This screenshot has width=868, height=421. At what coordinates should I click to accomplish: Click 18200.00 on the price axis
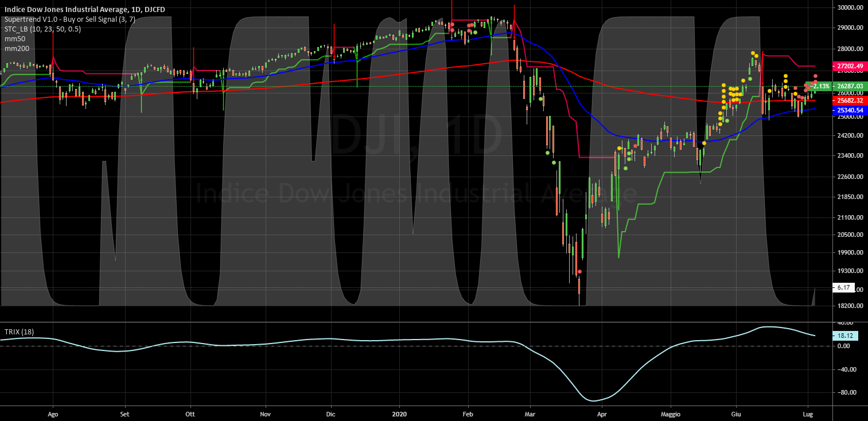(850, 306)
